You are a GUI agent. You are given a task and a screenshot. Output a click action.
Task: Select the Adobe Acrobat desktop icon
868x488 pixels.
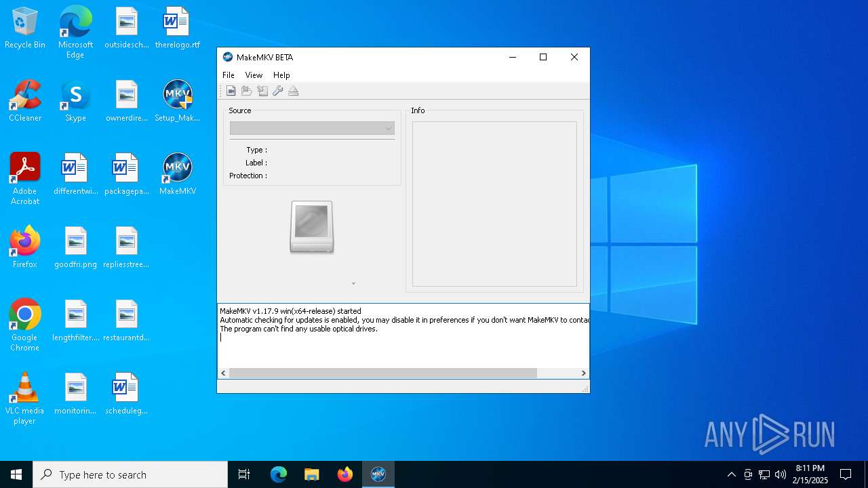point(25,178)
